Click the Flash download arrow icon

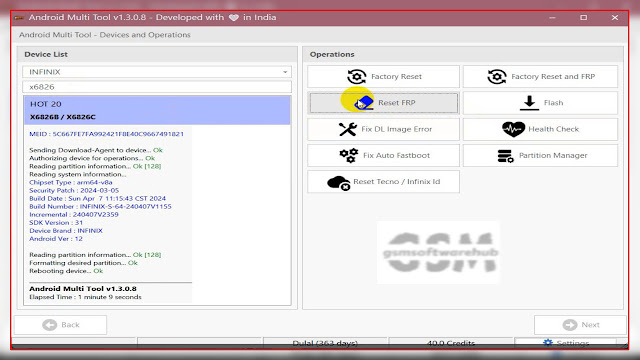click(529, 103)
